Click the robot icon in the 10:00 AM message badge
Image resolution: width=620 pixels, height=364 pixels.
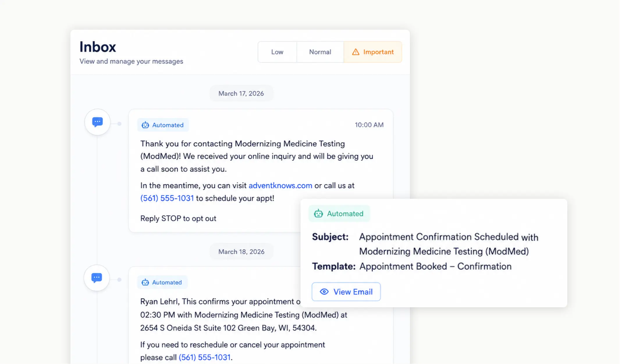[145, 125]
